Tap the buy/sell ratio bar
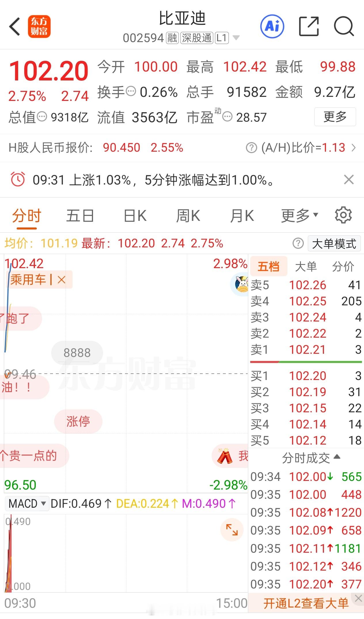The height and width of the screenshot is (619, 364). tap(306, 362)
